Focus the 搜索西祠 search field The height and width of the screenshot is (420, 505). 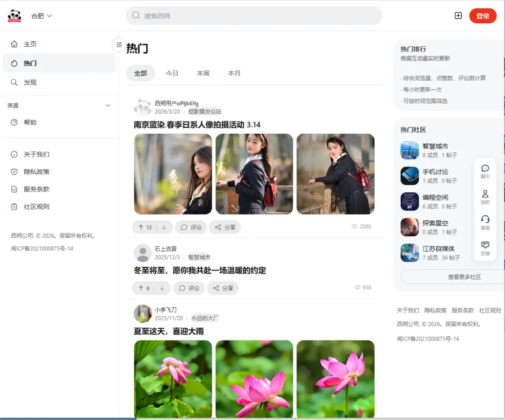coord(254,16)
